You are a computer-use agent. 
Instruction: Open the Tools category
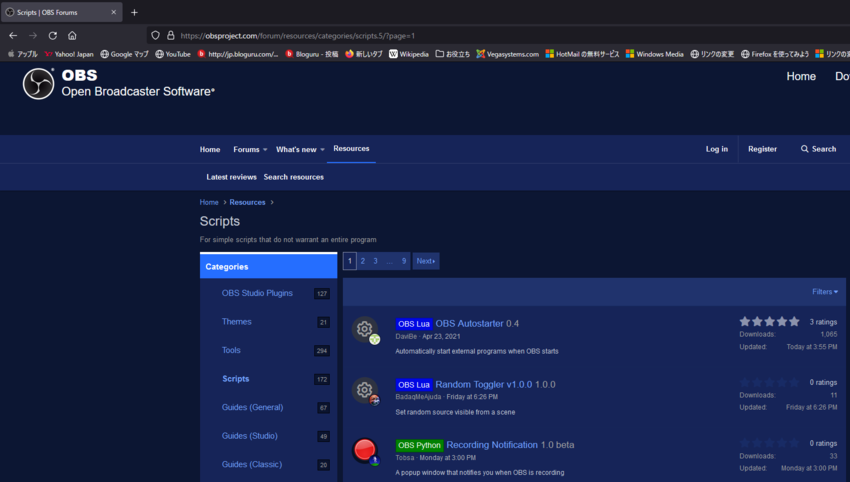pos(231,350)
